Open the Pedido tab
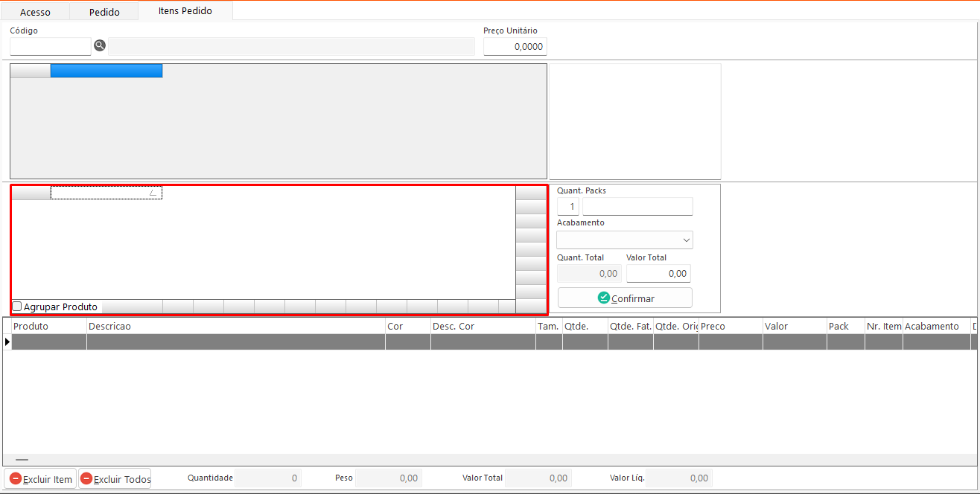This screenshot has width=980, height=494. click(x=104, y=12)
